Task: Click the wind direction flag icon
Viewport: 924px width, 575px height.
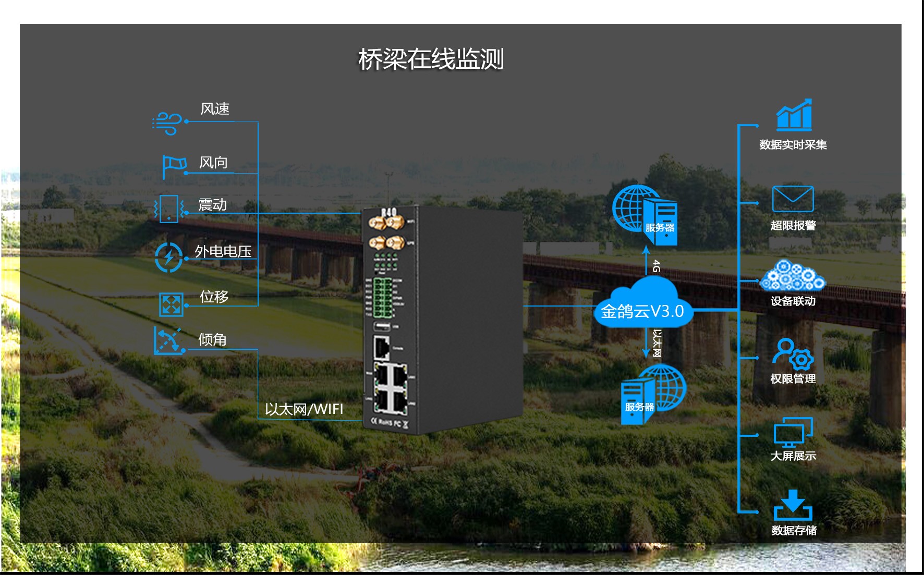Action: (x=174, y=166)
